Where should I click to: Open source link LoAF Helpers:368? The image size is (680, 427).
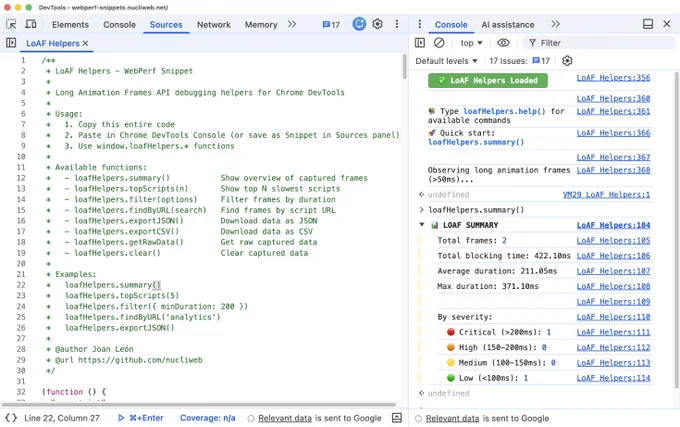(x=613, y=170)
